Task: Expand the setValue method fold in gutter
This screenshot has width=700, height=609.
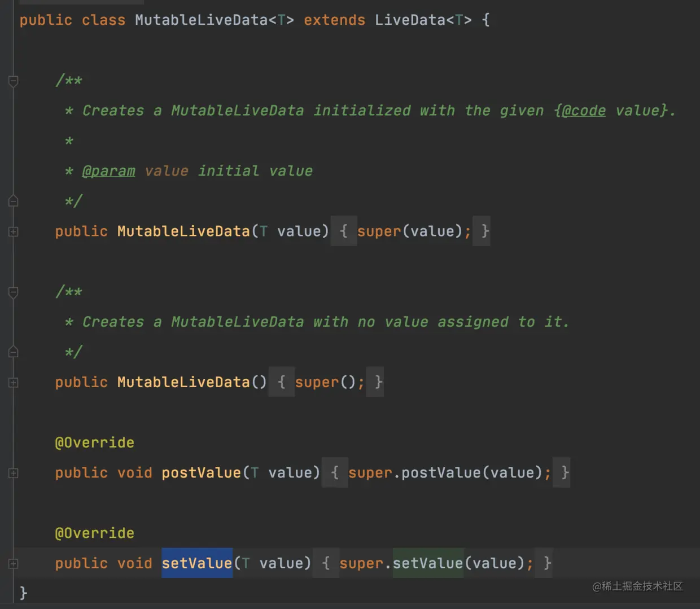Action: [14, 563]
